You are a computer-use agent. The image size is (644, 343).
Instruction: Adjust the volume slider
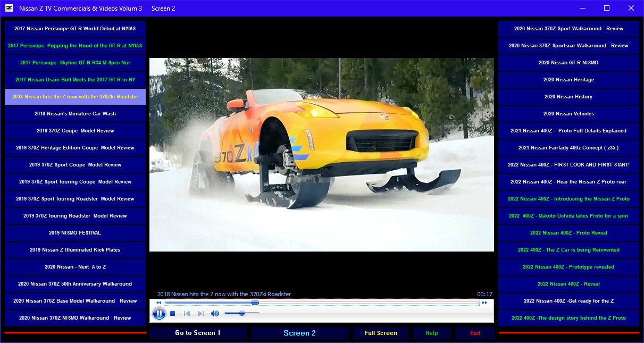[242, 314]
